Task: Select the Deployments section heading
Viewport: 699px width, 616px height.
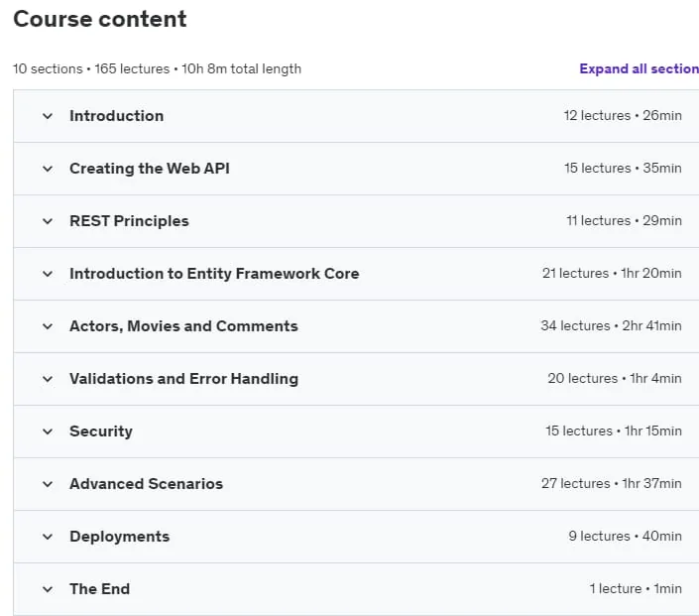Action: pos(119,537)
